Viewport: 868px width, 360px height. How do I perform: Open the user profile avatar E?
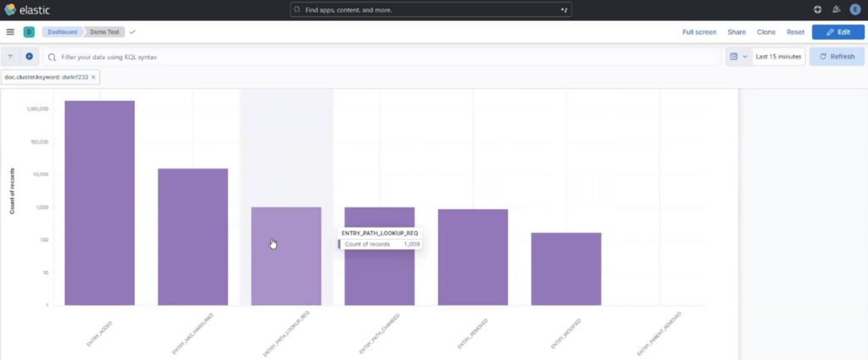[856, 9]
